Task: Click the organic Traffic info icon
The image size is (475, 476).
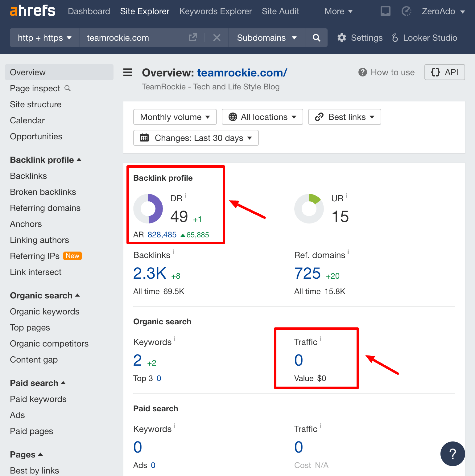Action: click(320, 339)
